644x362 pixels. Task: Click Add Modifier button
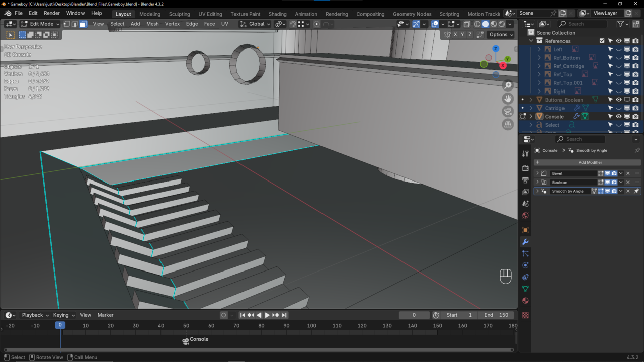(587, 162)
